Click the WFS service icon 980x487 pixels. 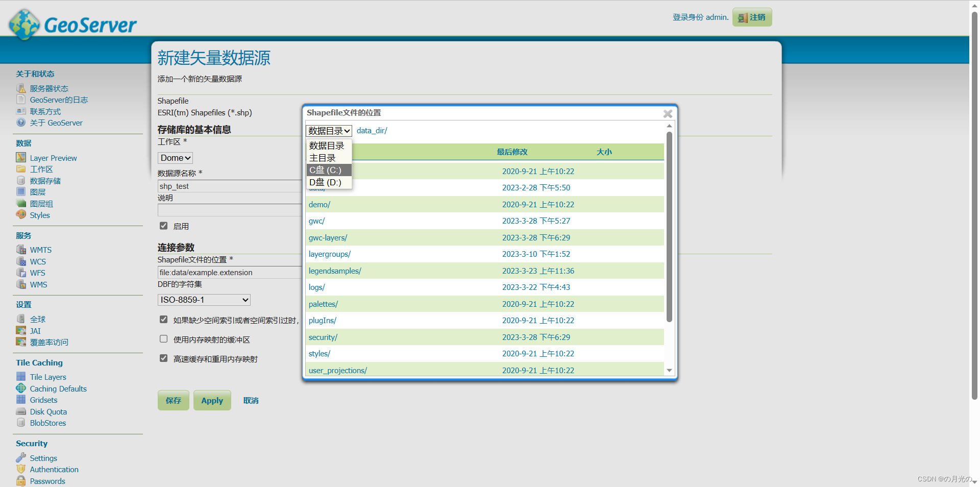pyautogui.click(x=21, y=273)
